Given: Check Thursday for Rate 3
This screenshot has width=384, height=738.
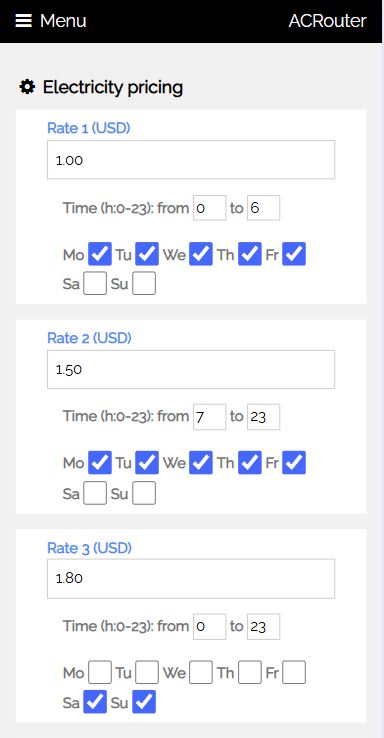Looking at the screenshot, I should 250,673.
